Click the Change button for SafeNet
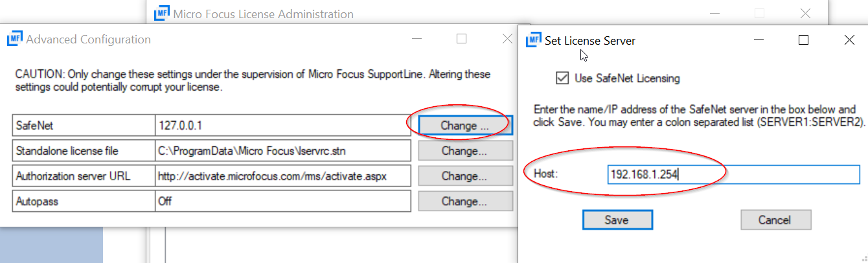 464,126
